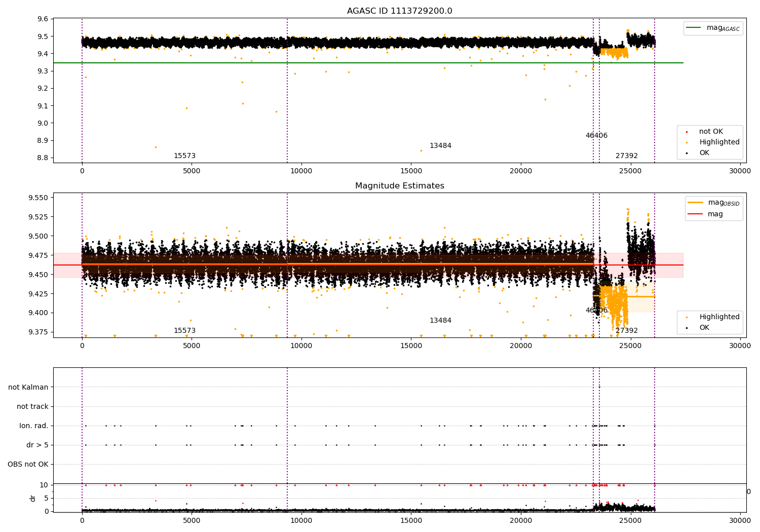
Task: Click obsid label 15573 in Magnitude Estimates plot
Action: click(184, 331)
